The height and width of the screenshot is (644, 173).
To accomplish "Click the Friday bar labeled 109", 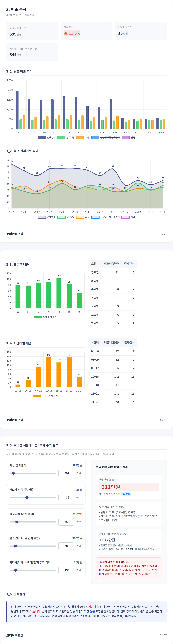I will [59, 293].
